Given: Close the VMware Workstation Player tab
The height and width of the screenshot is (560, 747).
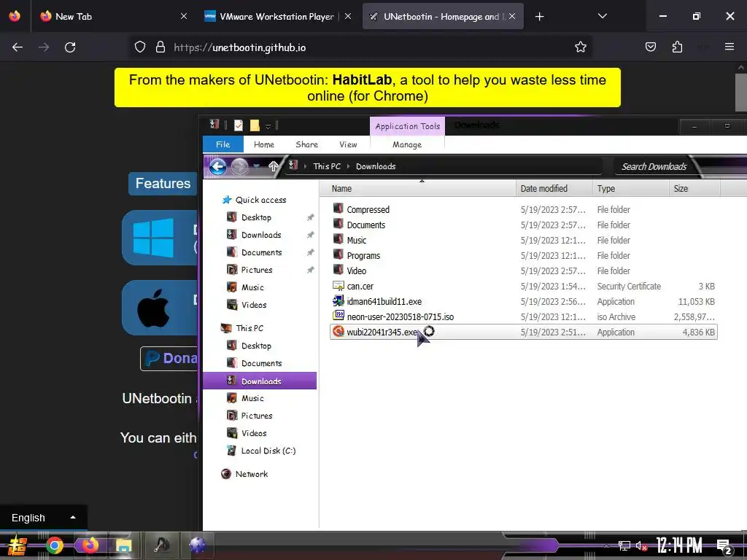Looking at the screenshot, I should (348, 16).
